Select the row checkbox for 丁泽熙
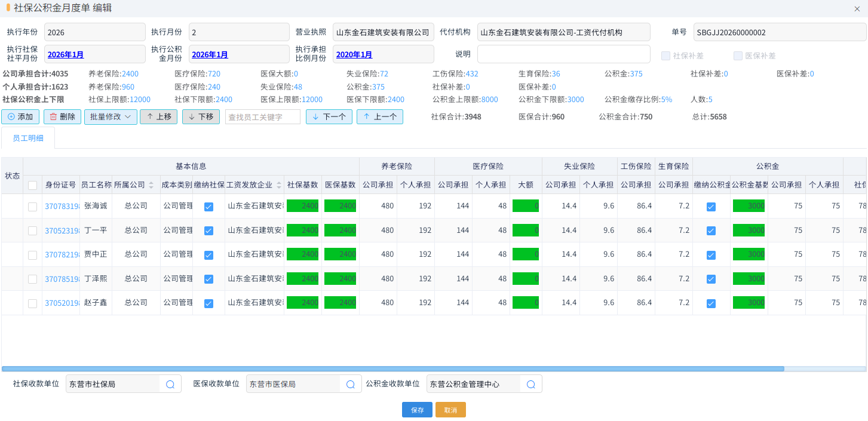This screenshot has height=421, width=868. click(33, 279)
